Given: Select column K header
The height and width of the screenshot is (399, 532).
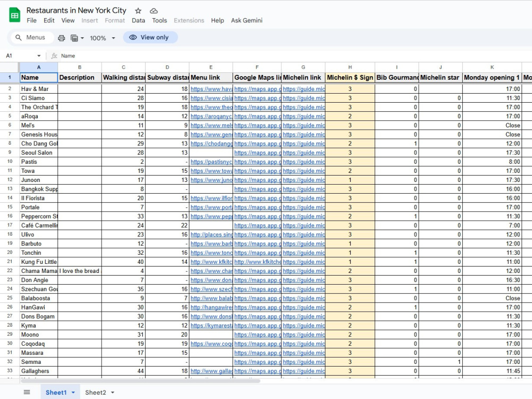Looking at the screenshot, I should pyautogui.click(x=492, y=67).
